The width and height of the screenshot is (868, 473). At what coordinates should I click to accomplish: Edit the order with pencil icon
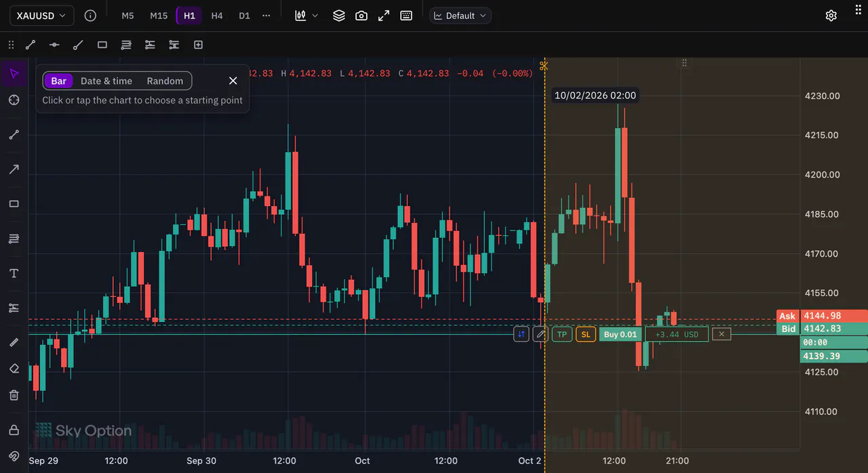pos(540,334)
